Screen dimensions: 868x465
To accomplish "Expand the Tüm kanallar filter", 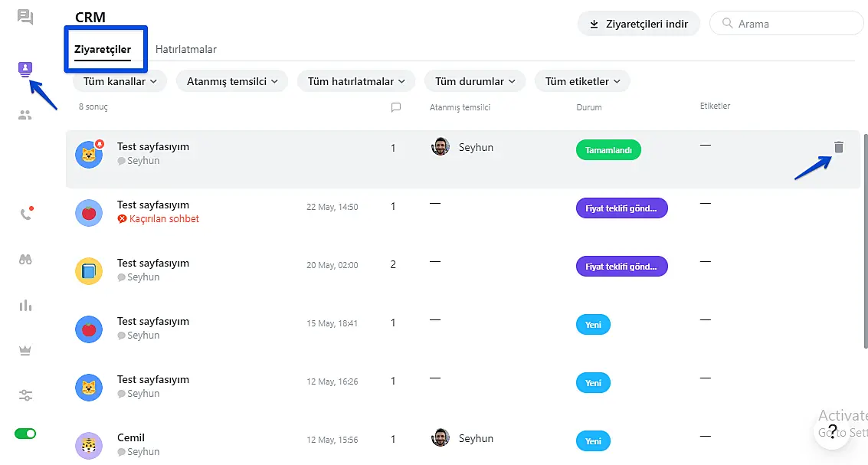I will coord(120,81).
